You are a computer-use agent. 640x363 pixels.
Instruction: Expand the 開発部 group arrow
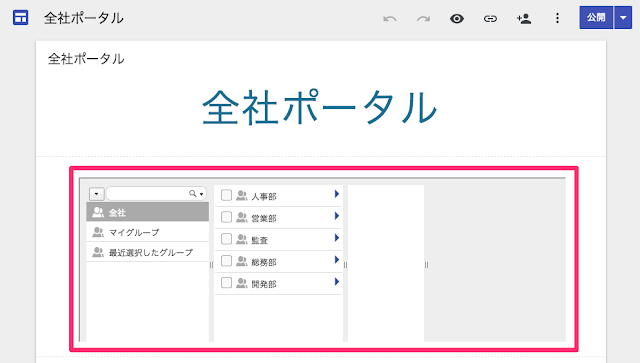337,282
